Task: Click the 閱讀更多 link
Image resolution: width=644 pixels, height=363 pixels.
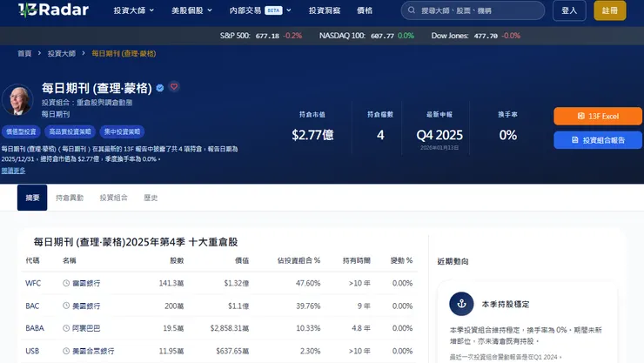Action: (x=13, y=171)
